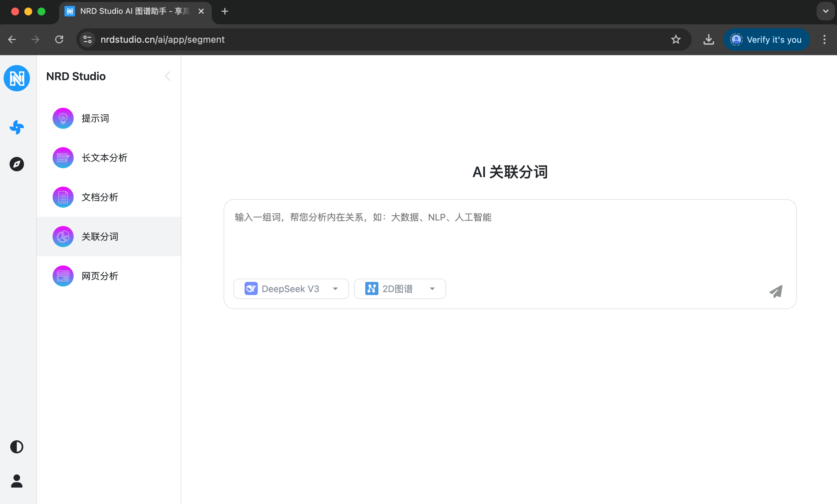The width and height of the screenshot is (837, 504).
Task: Open 网页分析 from sidebar
Action: point(100,276)
